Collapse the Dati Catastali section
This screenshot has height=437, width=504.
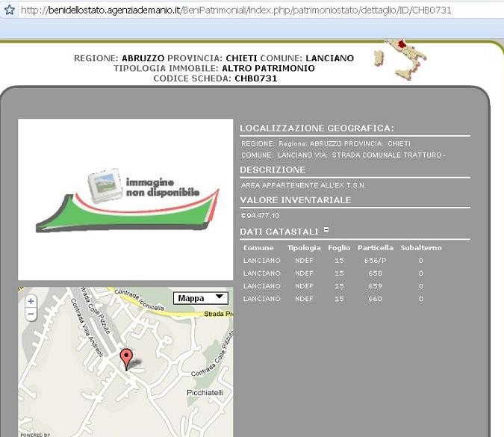[326, 230]
